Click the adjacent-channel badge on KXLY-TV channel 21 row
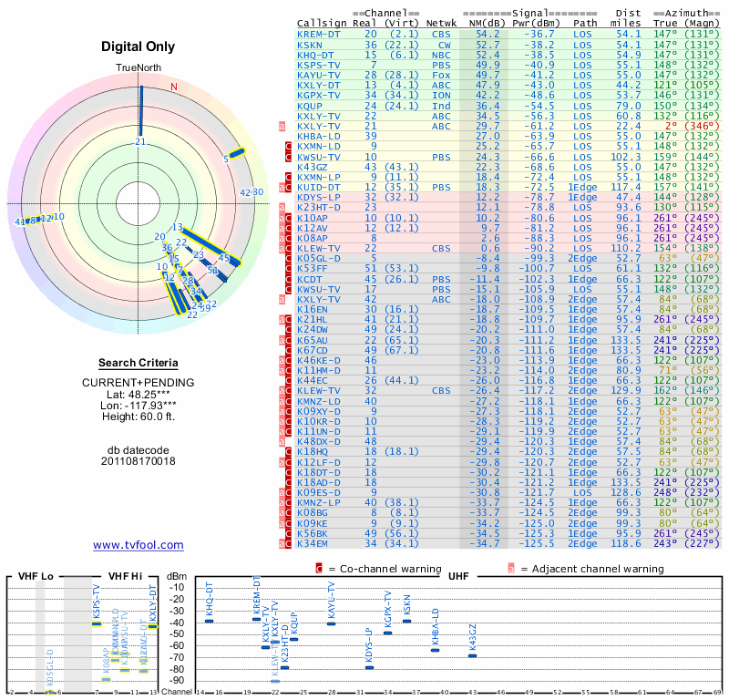729x700 pixels. [x=282, y=126]
